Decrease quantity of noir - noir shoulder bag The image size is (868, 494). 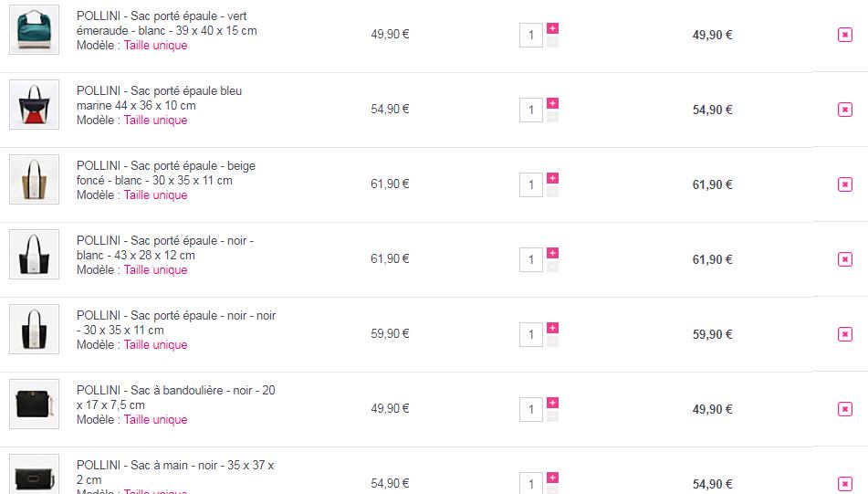click(x=552, y=341)
